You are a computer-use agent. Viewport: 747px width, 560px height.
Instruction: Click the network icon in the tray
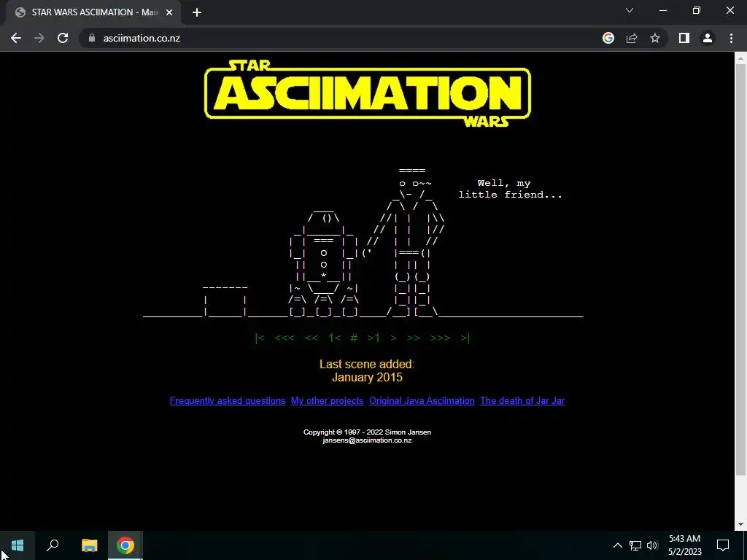(x=635, y=545)
